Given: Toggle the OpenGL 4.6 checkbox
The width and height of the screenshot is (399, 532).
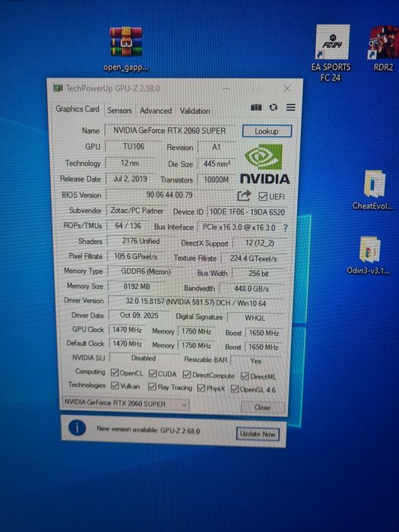Looking at the screenshot, I should pyautogui.click(x=234, y=389).
